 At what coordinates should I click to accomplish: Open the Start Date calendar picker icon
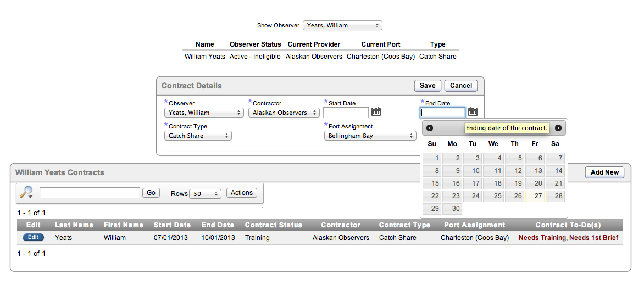pyautogui.click(x=376, y=112)
